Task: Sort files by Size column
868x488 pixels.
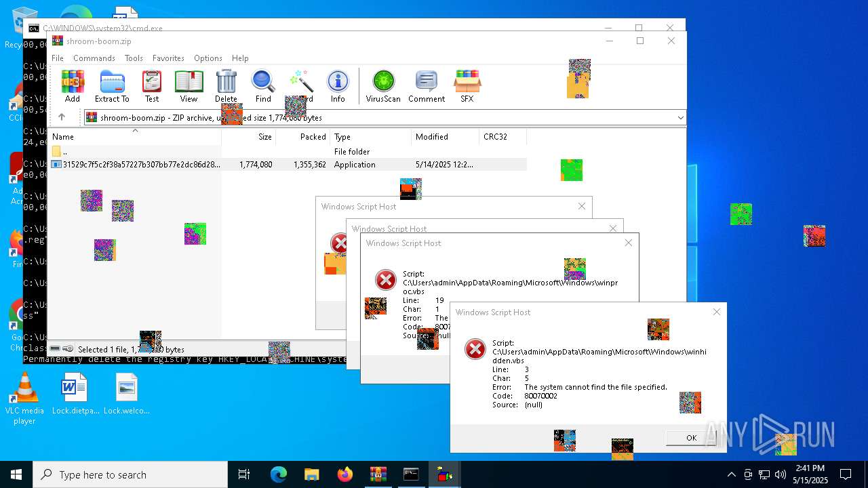Action: 248,136
